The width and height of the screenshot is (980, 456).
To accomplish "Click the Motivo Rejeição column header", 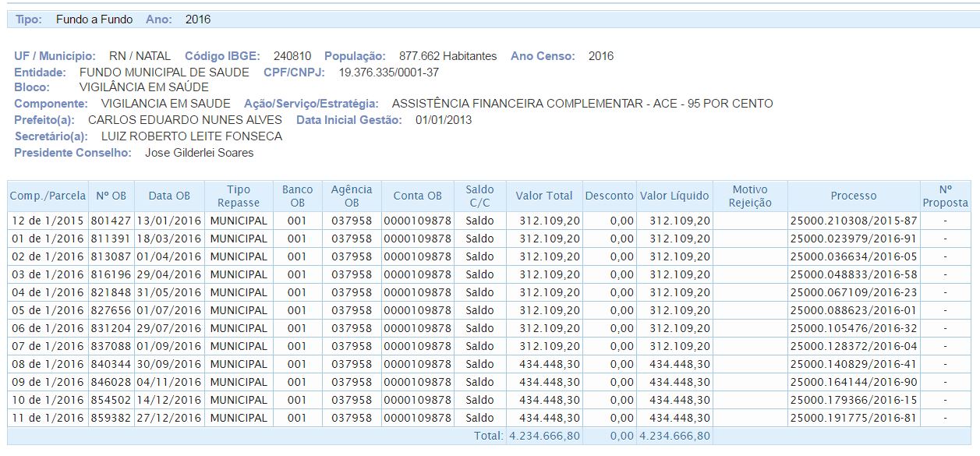I will click(750, 196).
